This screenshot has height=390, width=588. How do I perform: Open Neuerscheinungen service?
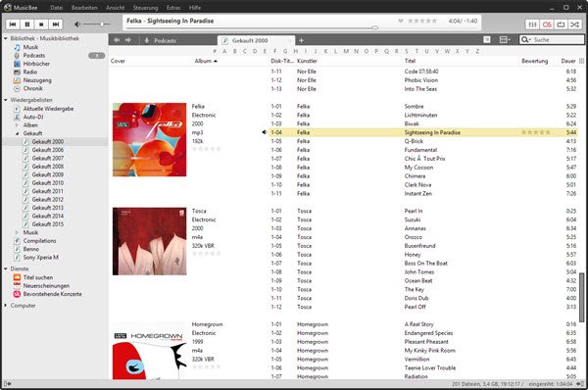[46, 285]
